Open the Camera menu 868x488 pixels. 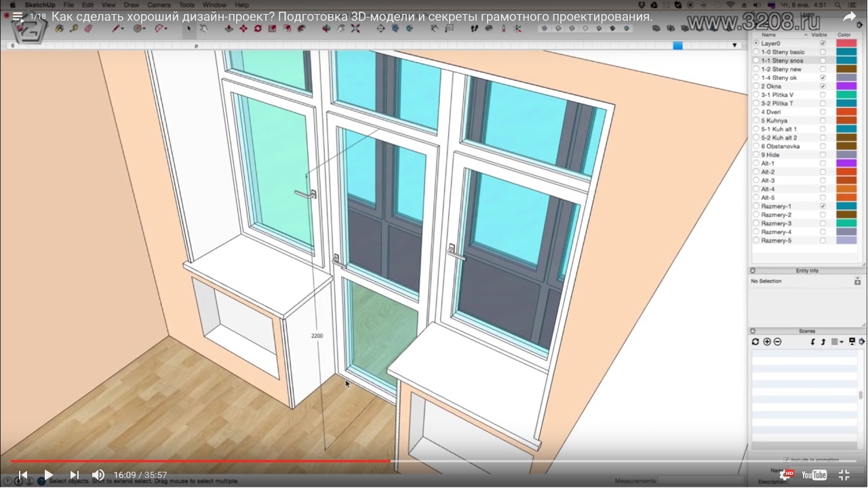click(159, 5)
